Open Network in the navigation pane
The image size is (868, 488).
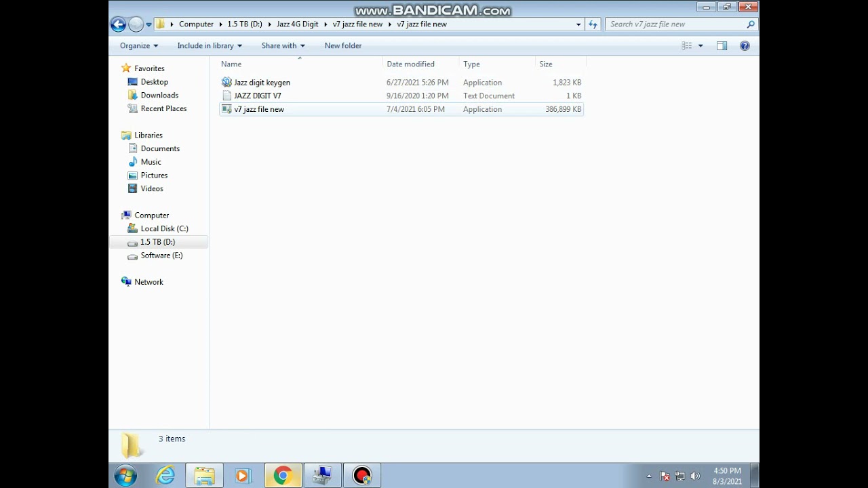149,282
